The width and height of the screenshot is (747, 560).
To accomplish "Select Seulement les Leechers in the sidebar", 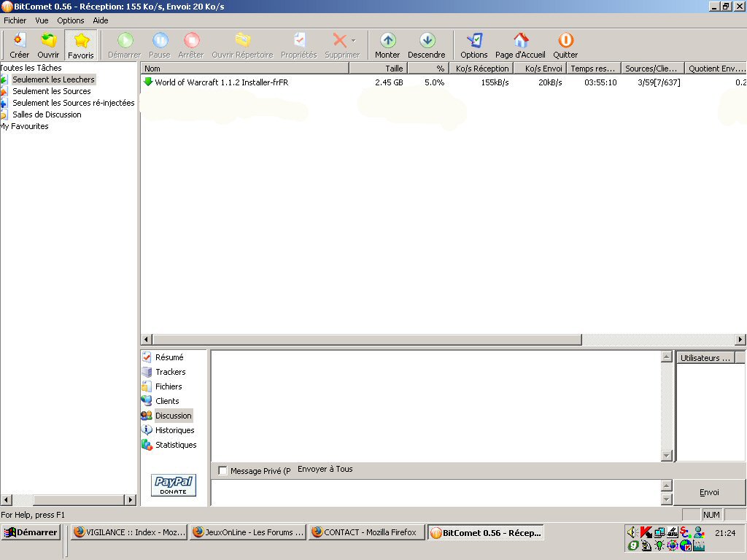I will (x=53, y=79).
